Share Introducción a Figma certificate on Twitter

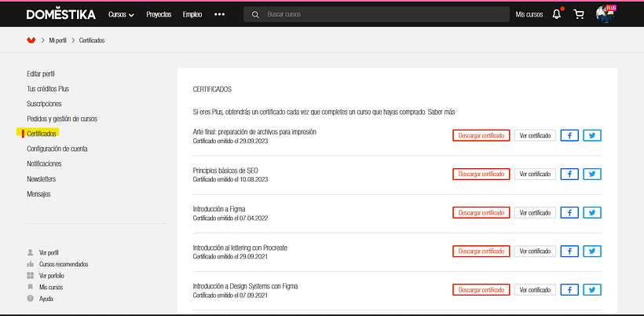coord(592,212)
